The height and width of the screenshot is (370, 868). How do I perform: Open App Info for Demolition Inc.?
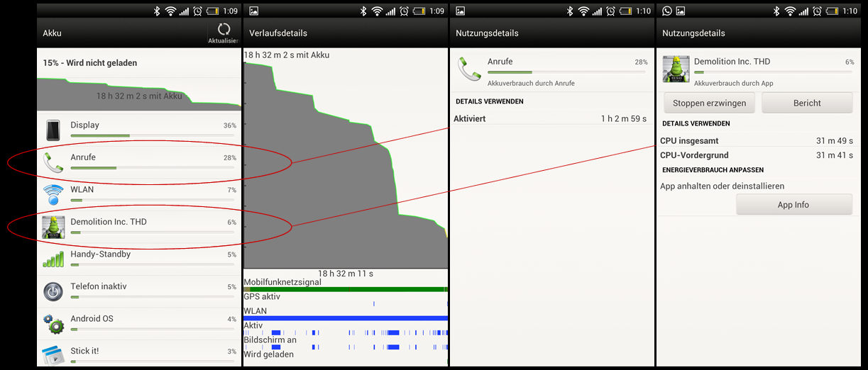[x=793, y=205]
